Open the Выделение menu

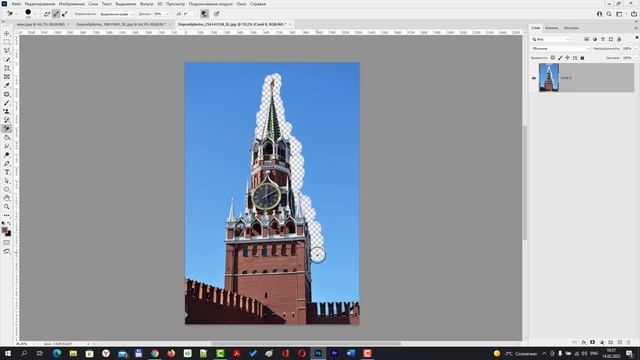click(x=125, y=4)
